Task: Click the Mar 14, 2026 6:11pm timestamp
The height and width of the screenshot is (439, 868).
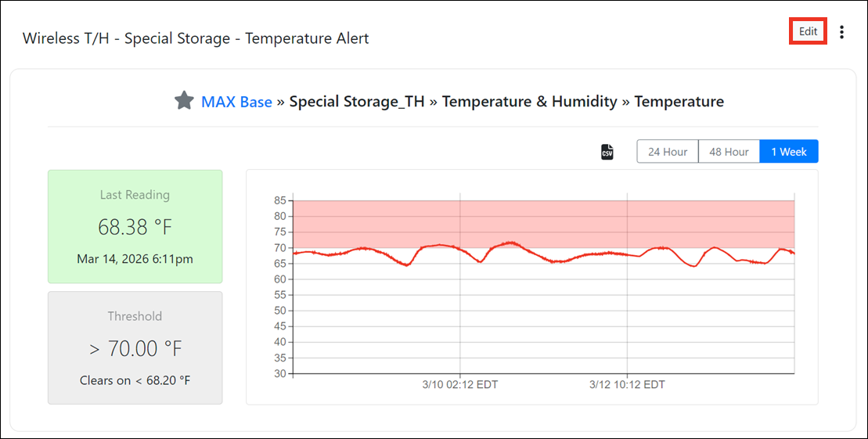Action: [135, 258]
